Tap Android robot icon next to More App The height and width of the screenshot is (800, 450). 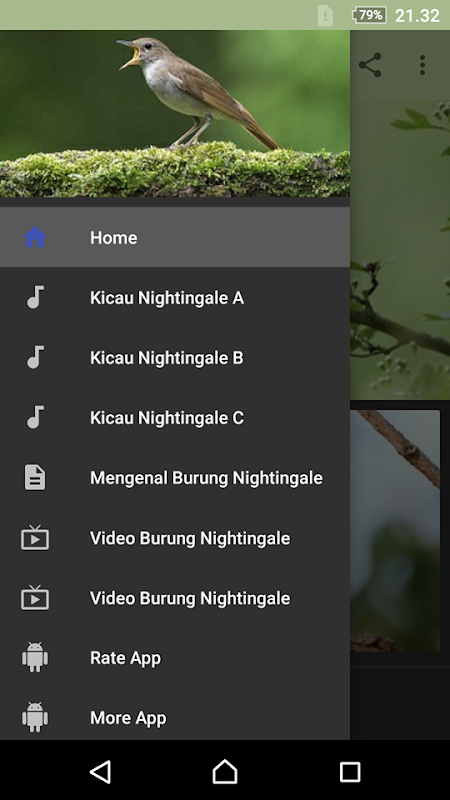click(35, 717)
